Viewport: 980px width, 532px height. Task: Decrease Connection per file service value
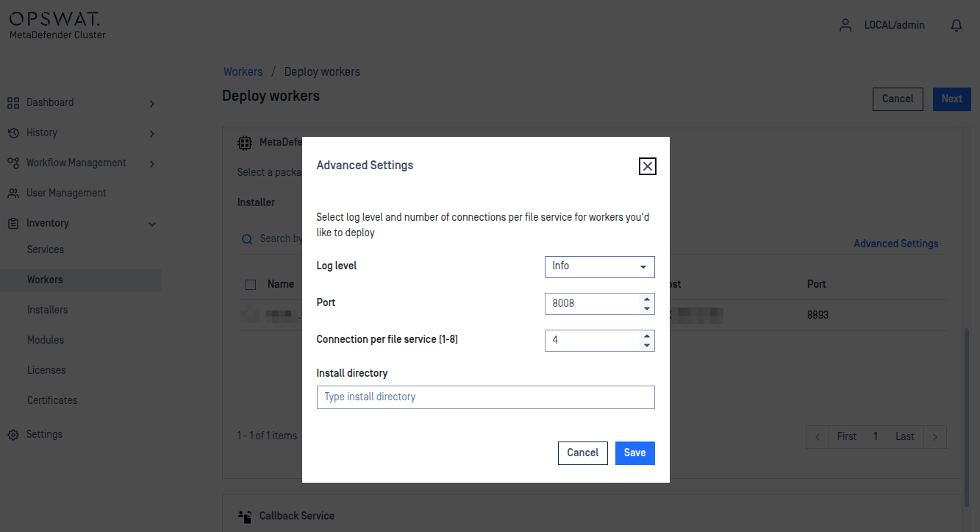pyautogui.click(x=647, y=345)
